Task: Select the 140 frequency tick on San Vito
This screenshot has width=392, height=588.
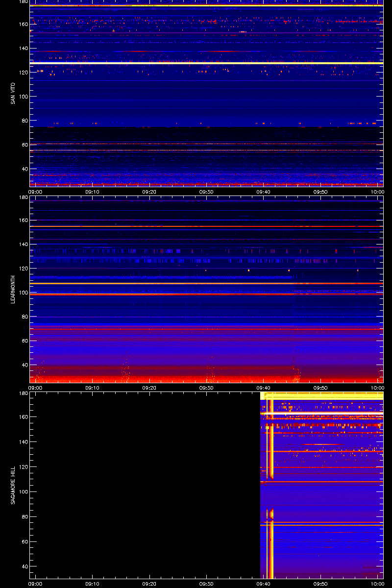Action: pos(23,48)
